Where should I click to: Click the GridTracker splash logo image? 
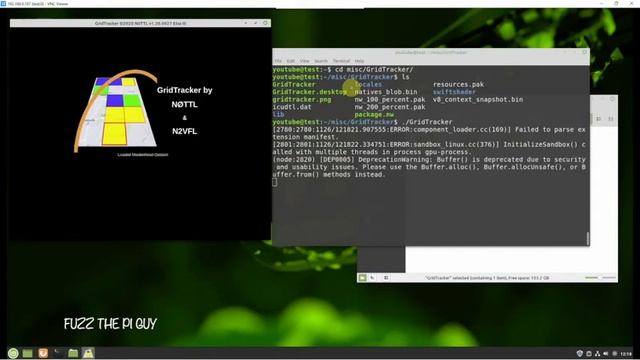tap(116, 111)
